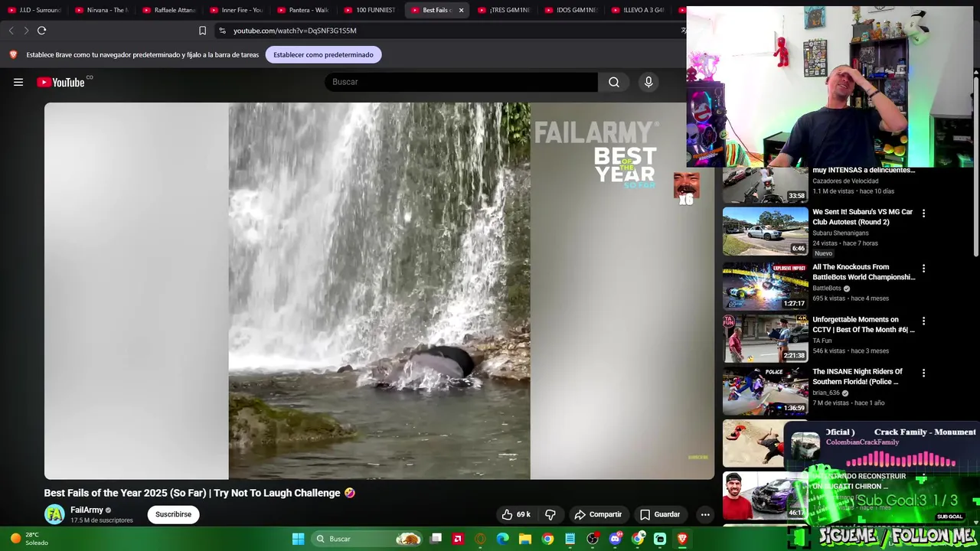Click 'Cazadores de Velocidad' channel name
Image resolution: width=980 pixels, height=551 pixels.
coord(845,181)
